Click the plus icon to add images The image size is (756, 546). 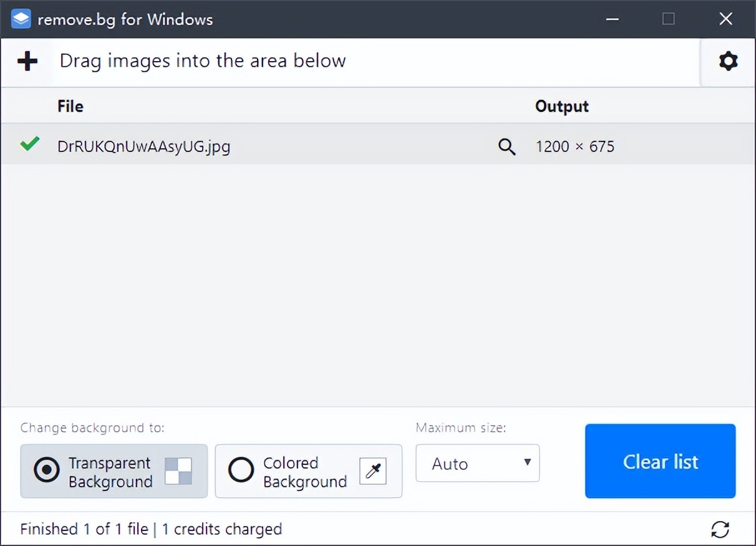(x=27, y=61)
